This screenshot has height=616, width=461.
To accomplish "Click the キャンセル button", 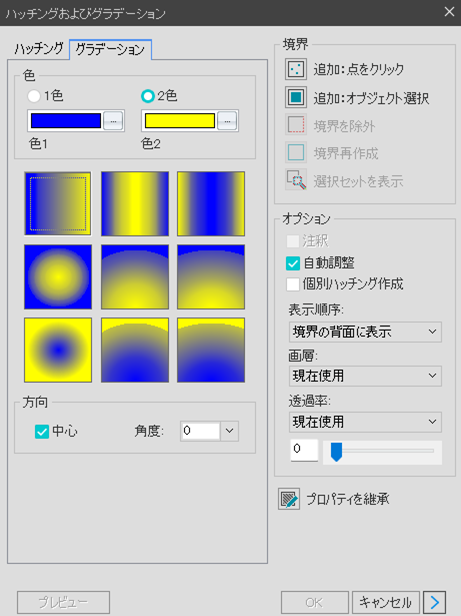I will pos(386,602).
